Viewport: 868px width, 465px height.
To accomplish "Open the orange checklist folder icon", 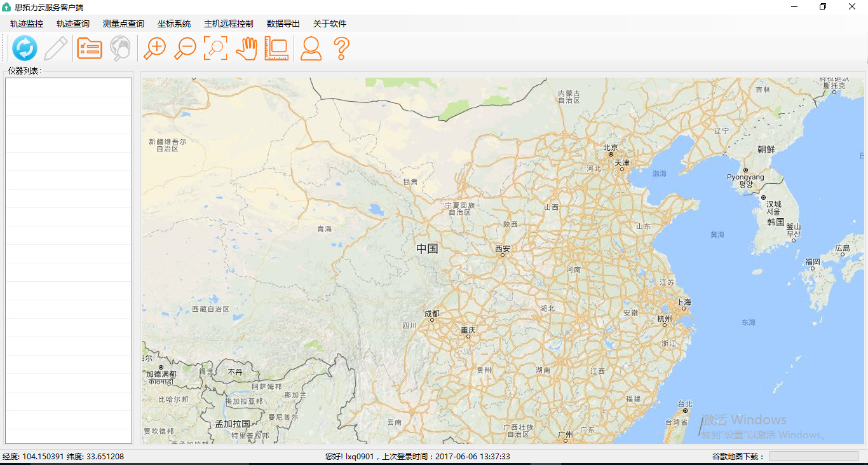I will [x=90, y=48].
